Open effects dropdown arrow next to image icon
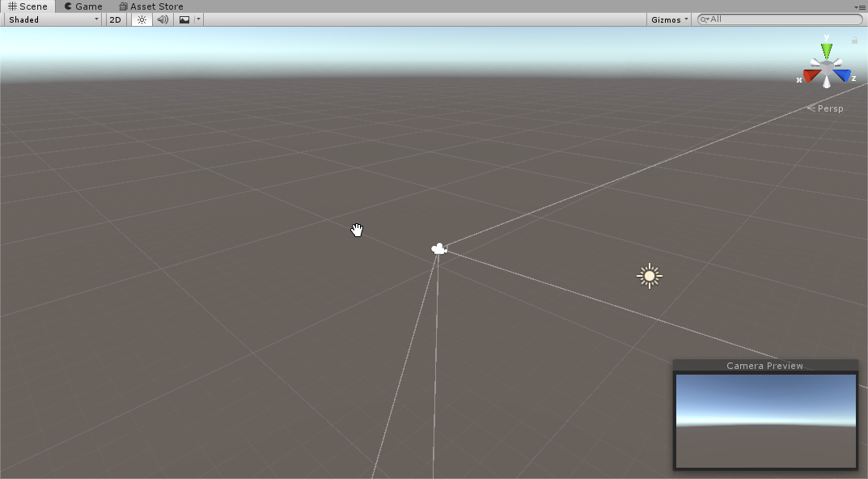 198,19
